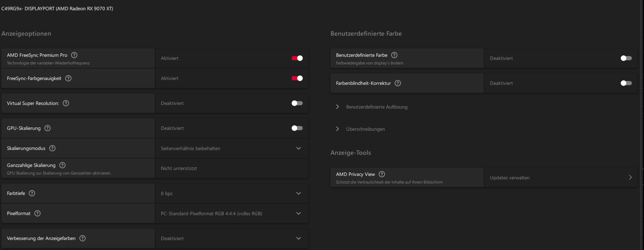Viewport: 644px width, 250px height.
Task: Expand Benutzerdefinierte Auflösung section
Action: [x=376, y=107]
